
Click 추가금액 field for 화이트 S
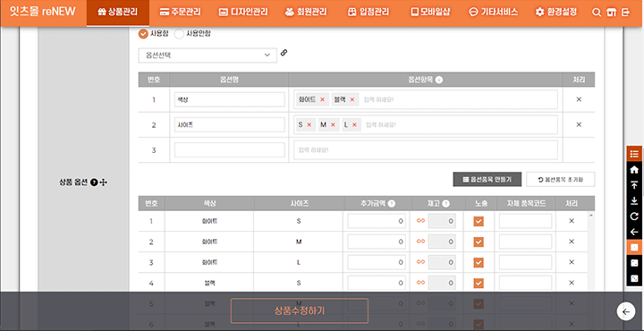tap(377, 221)
